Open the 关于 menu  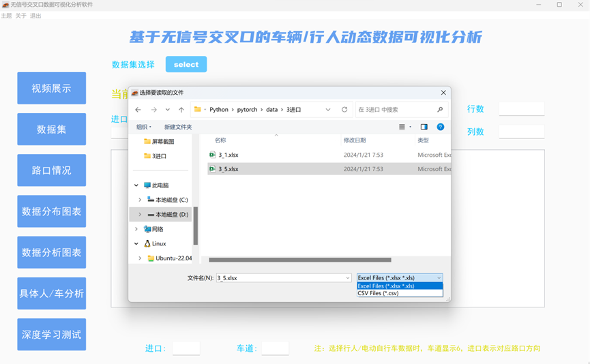(x=20, y=16)
